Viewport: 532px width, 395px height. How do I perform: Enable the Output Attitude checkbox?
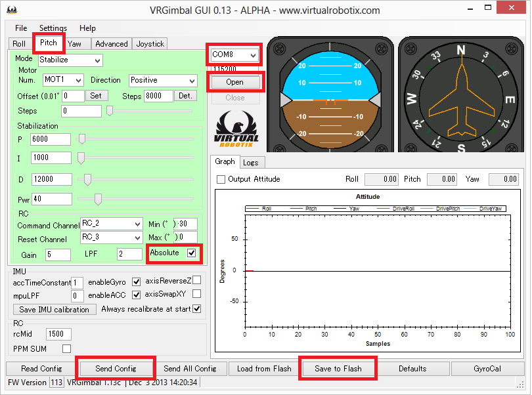click(221, 179)
